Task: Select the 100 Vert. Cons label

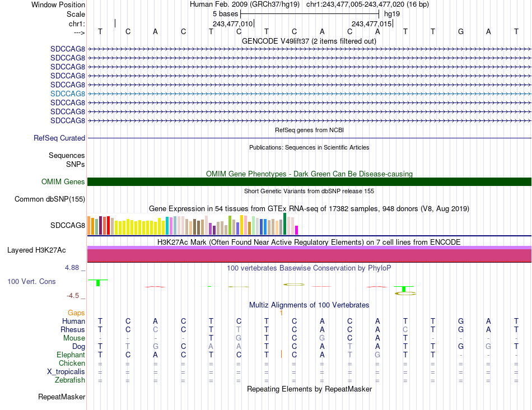Action: click(31, 281)
